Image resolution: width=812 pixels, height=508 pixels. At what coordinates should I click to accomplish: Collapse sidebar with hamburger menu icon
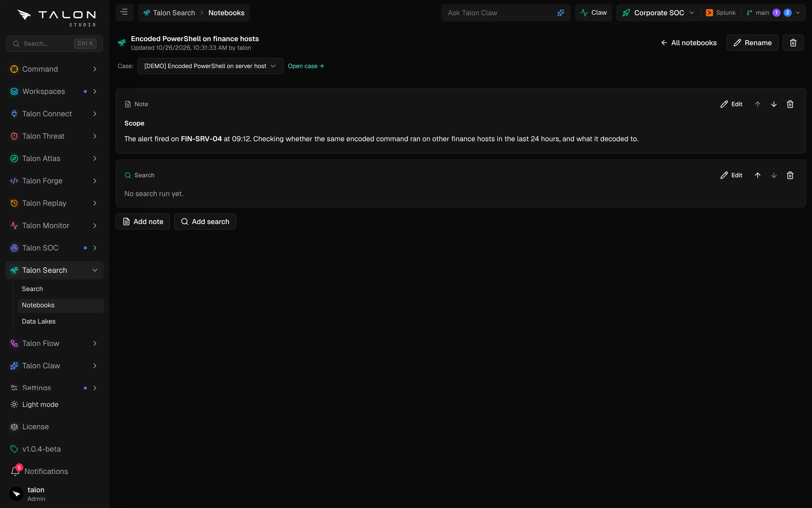[124, 12]
